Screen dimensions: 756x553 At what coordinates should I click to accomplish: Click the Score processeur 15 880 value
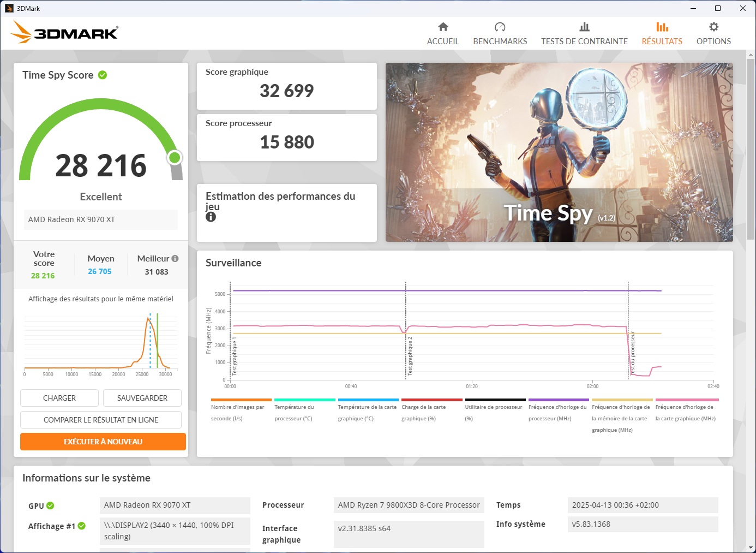click(x=287, y=142)
